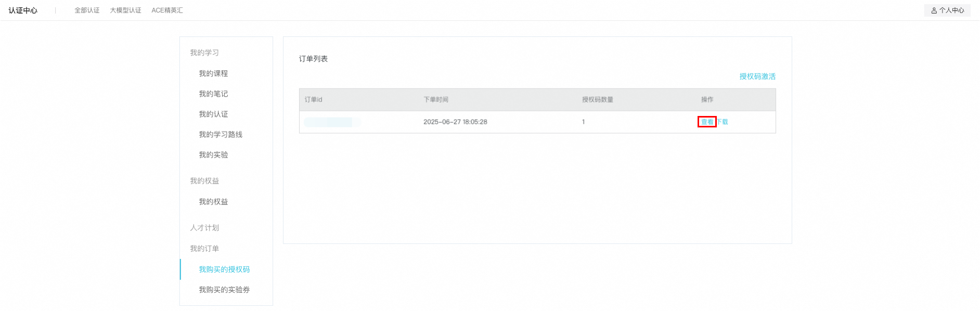Click 授权码激活 link

(x=757, y=76)
